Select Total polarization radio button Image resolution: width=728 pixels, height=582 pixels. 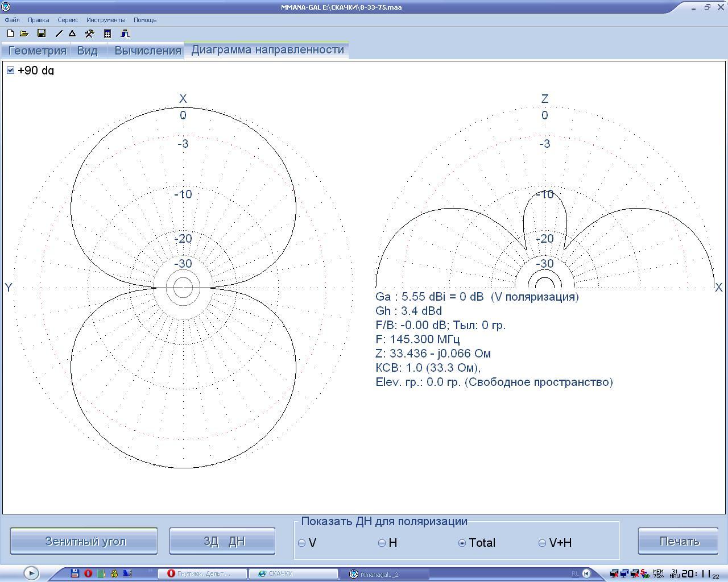pyautogui.click(x=462, y=543)
